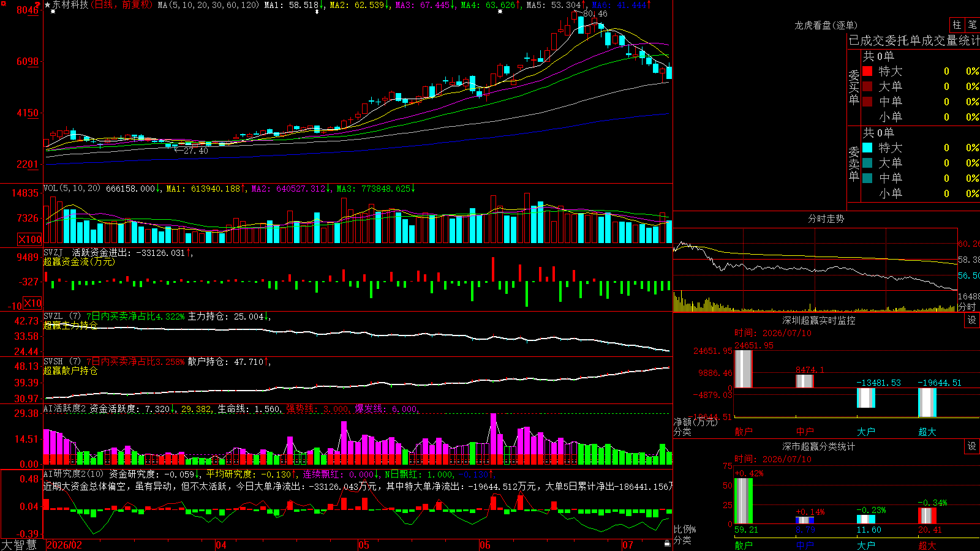The width and height of the screenshot is (980, 551).
Task: Select 散户 category in 深圳超赢实时监控 chart
Action: tap(744, 432)
